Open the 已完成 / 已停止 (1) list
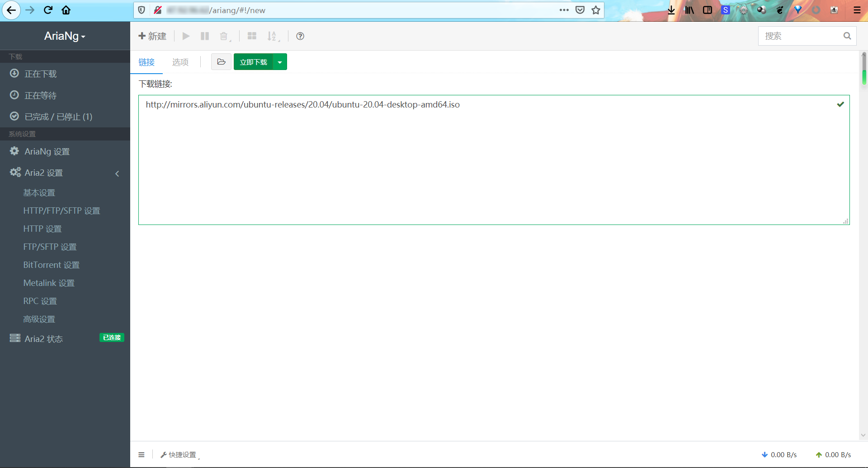This screenshot has width=868, height=468. coord(65,117)
